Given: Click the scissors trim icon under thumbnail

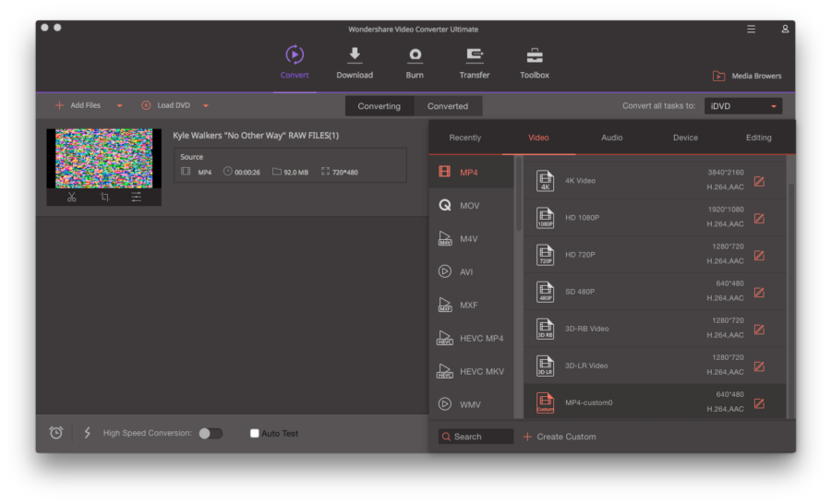Looking at the screenshot, I should 71,198.
